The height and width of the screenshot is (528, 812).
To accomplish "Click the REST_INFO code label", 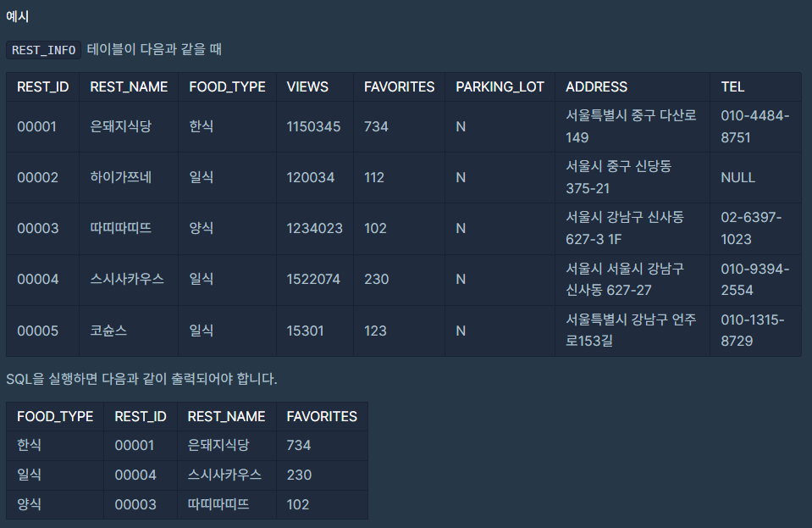I will pos(43,50).
